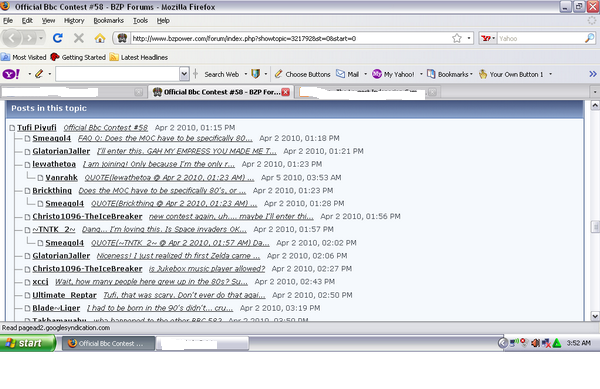Click the vertical scrollbar thumb
Image resolution: width=600 pixels, height=389 pixels.
click(595, 226)
